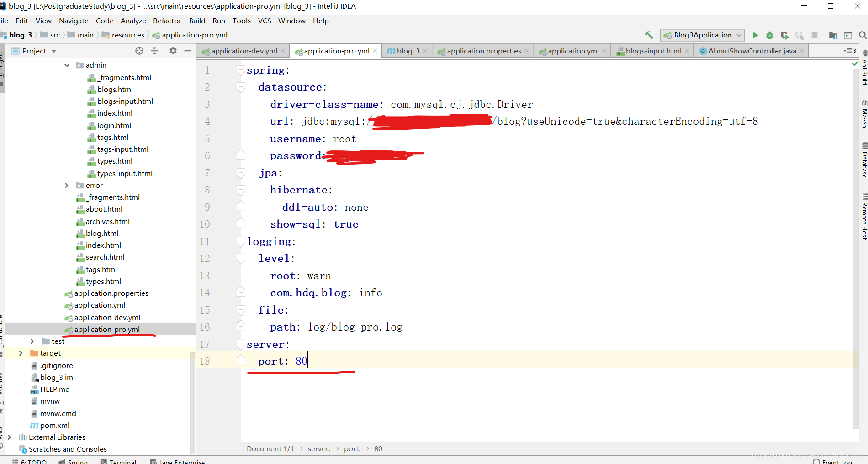Open the Navigate menu
The height and width of the screenshot is (464, 868).
tap(74, 21)
